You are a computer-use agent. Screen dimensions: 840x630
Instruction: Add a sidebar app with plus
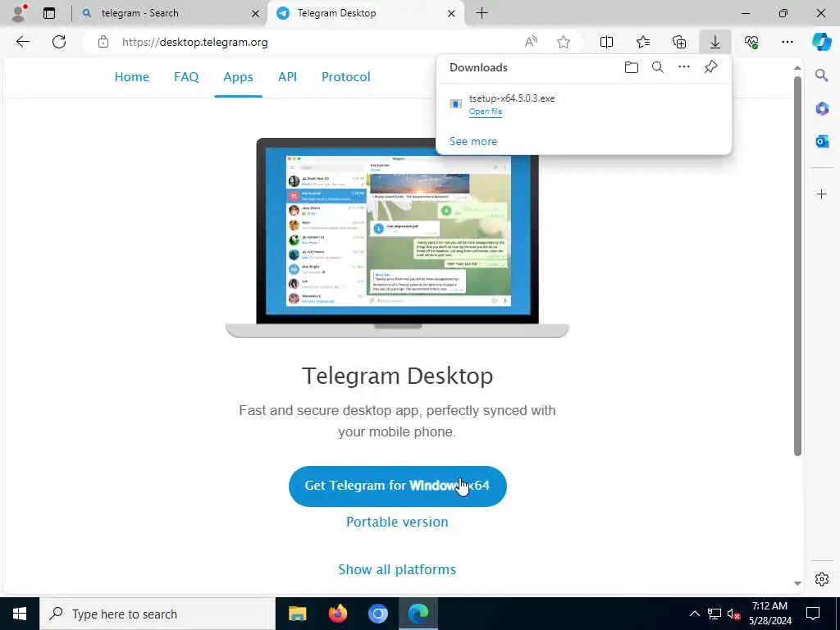point(821,194)
